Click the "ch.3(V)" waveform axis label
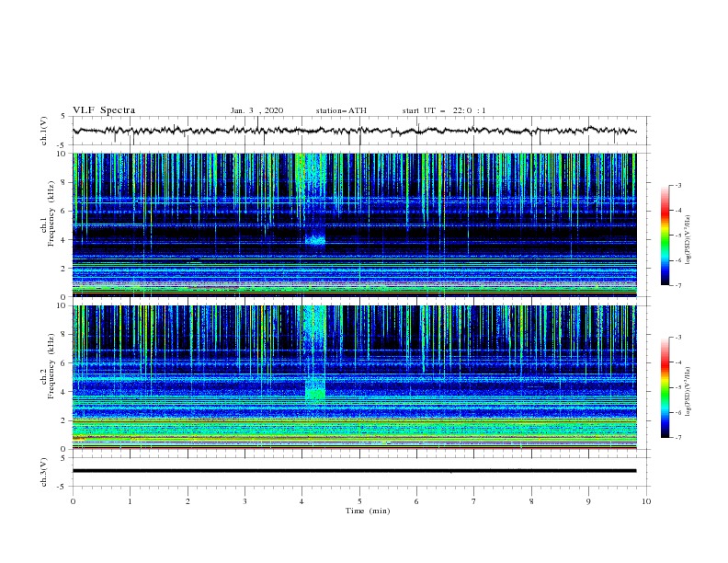Image resolution: width=728 pixels, height=563 pixels. [x=44, y=472]
